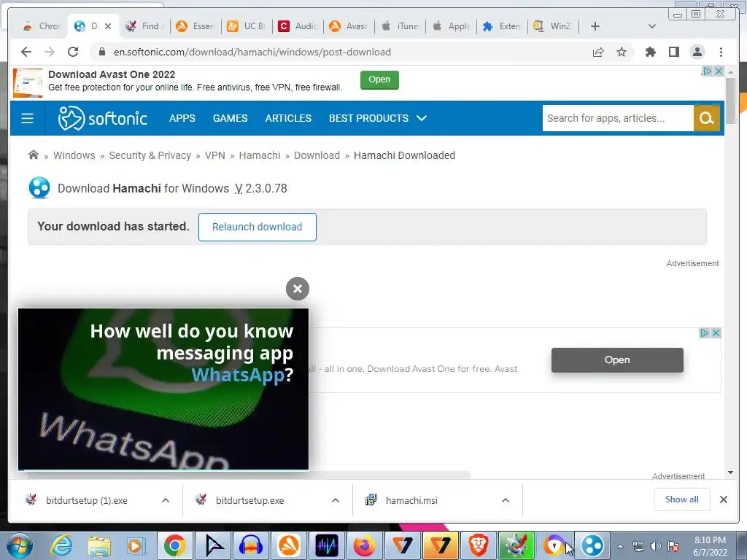Viewport: 747px width, 560px height.
Task: Switch to the Find tab
Action: click(x=144, y=26)
